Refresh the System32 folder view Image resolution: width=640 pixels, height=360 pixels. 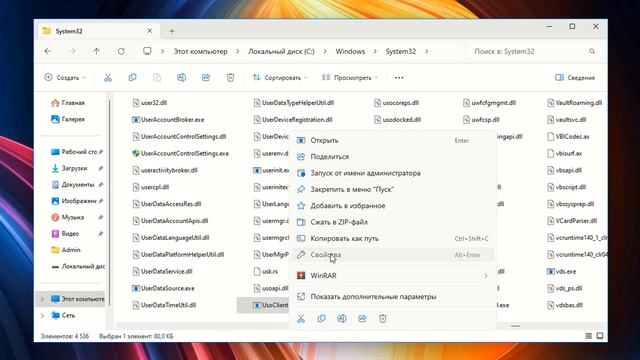121,51
